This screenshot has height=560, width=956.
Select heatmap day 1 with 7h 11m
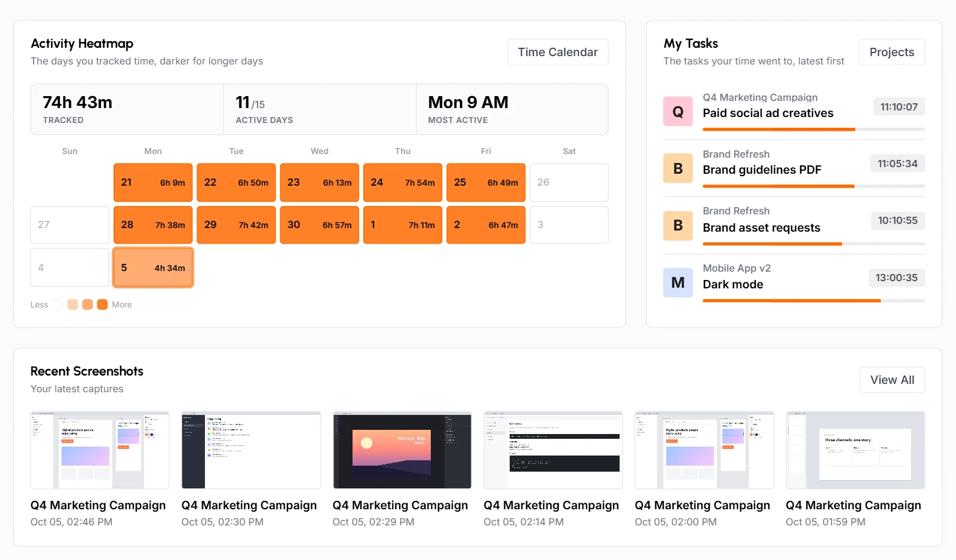[403, 225]
